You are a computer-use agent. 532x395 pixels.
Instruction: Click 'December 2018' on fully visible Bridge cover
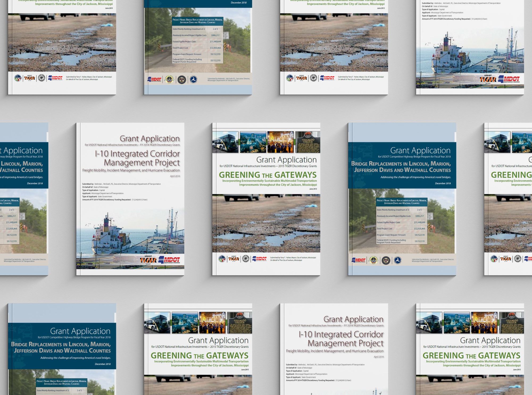(x=443, y=183)
